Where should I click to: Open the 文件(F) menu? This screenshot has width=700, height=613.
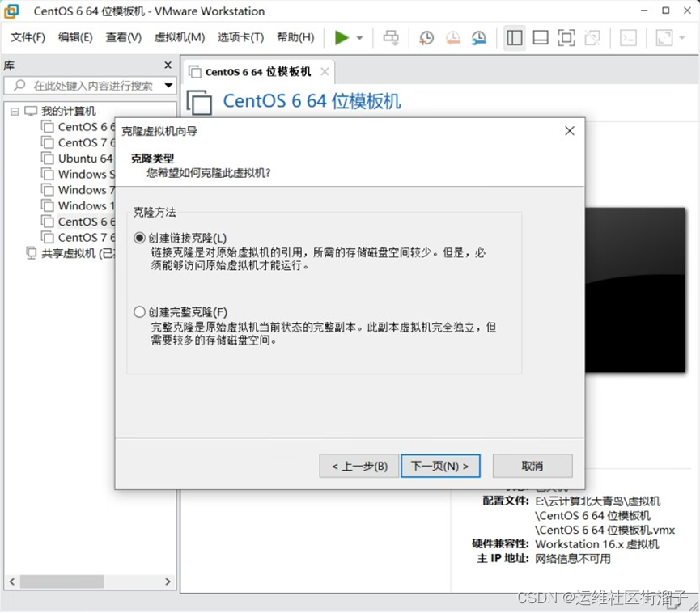[28, 37]
